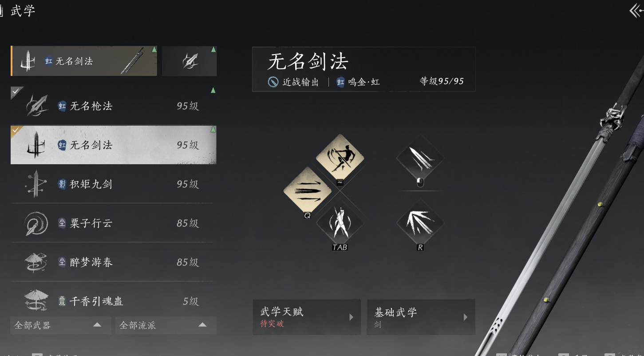Click the 鸣金·虹 school label

[x=358, y=82]
